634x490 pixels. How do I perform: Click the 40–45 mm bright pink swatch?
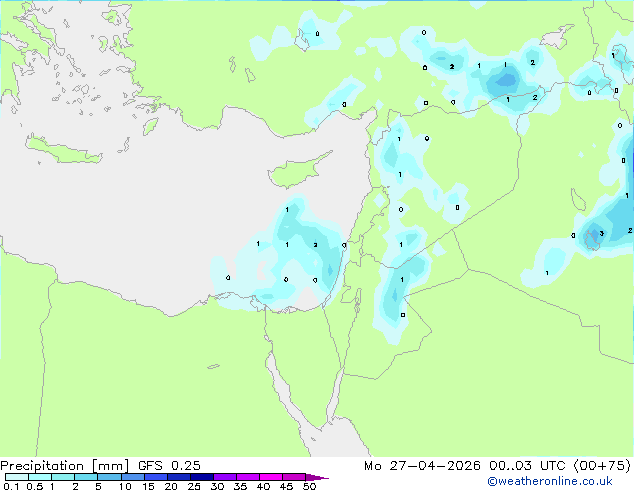[271, 477]
